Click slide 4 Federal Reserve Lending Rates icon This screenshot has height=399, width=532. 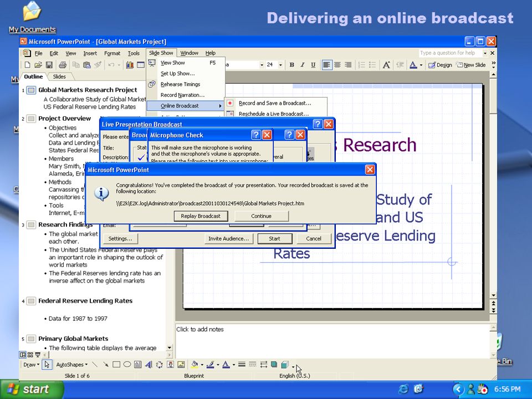coord(31,301)
